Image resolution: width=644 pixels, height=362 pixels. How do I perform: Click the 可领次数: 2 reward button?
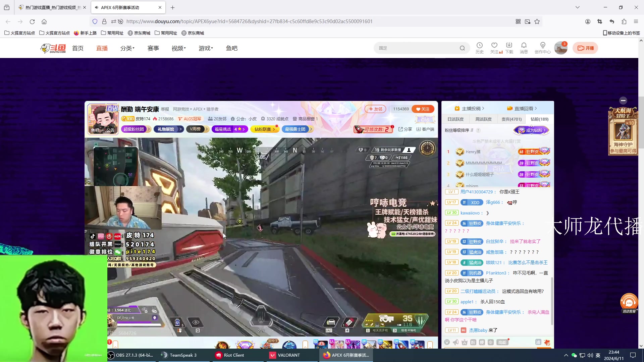(373, 129)
